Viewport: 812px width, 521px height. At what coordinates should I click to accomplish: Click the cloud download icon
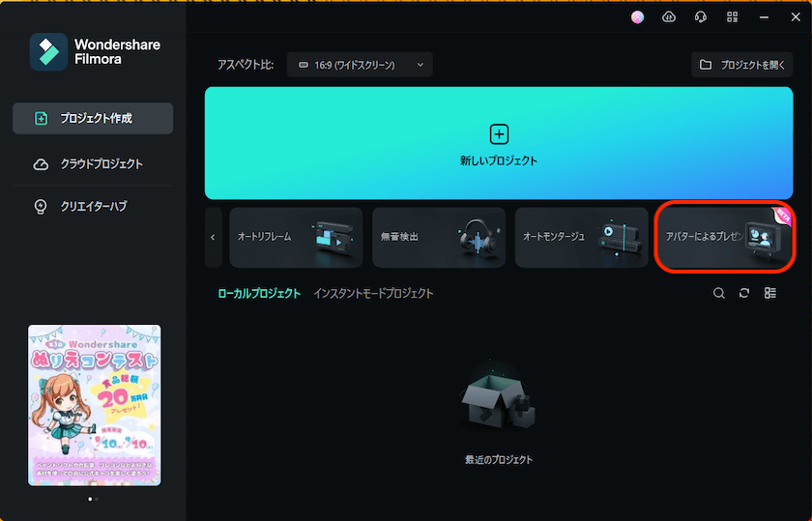tap(668, 17)
